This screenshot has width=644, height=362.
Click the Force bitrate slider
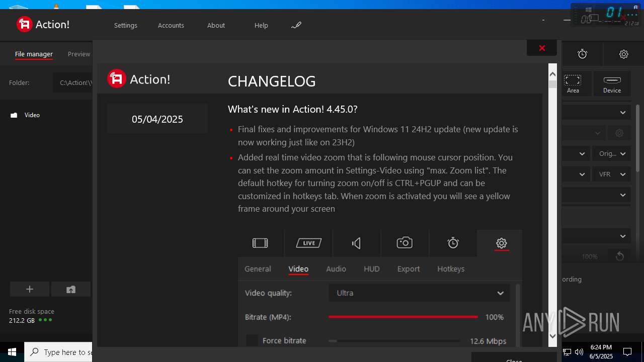click(394, 341)
